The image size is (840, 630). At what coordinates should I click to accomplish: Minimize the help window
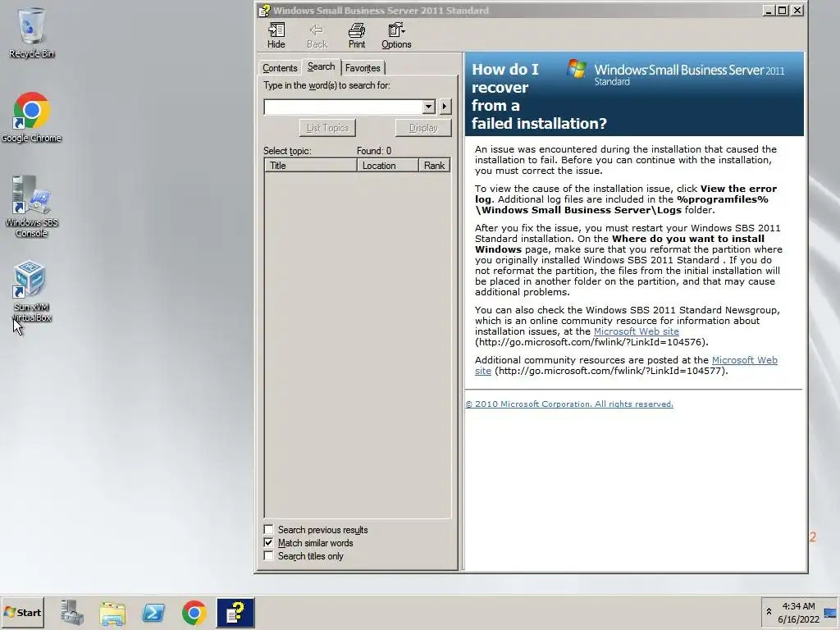point(768,10)
